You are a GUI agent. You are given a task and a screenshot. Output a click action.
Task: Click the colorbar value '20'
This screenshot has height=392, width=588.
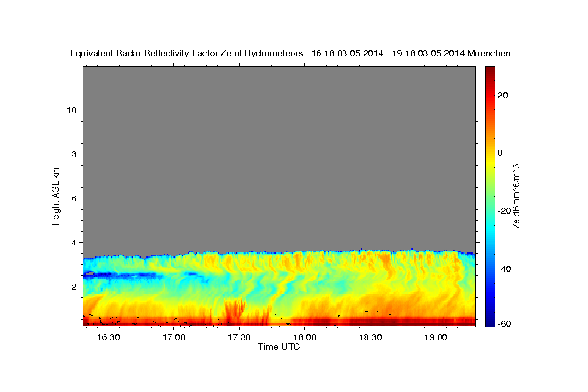[x=503, y=95]
